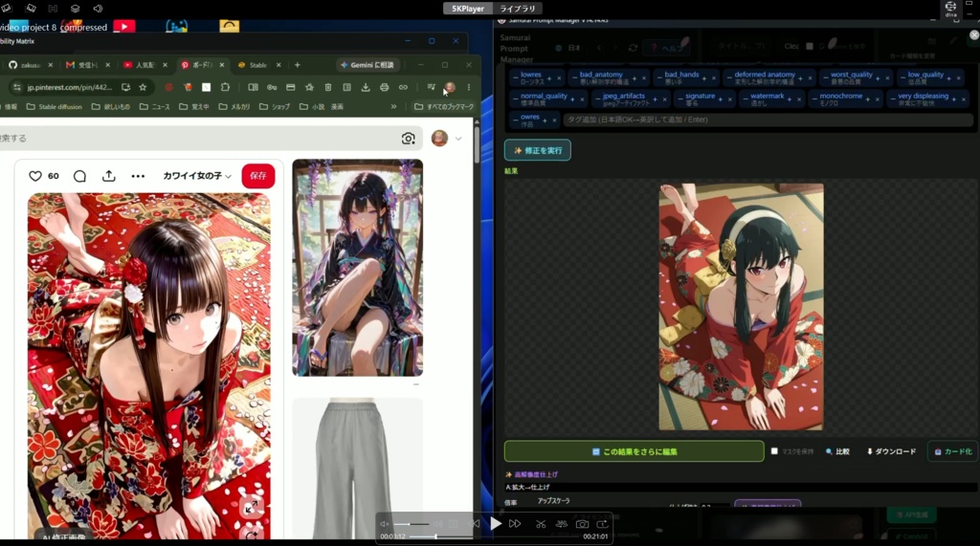Like the pin with the heart icon
This screenshot has height=546, width=980.
tap(35, 176)
